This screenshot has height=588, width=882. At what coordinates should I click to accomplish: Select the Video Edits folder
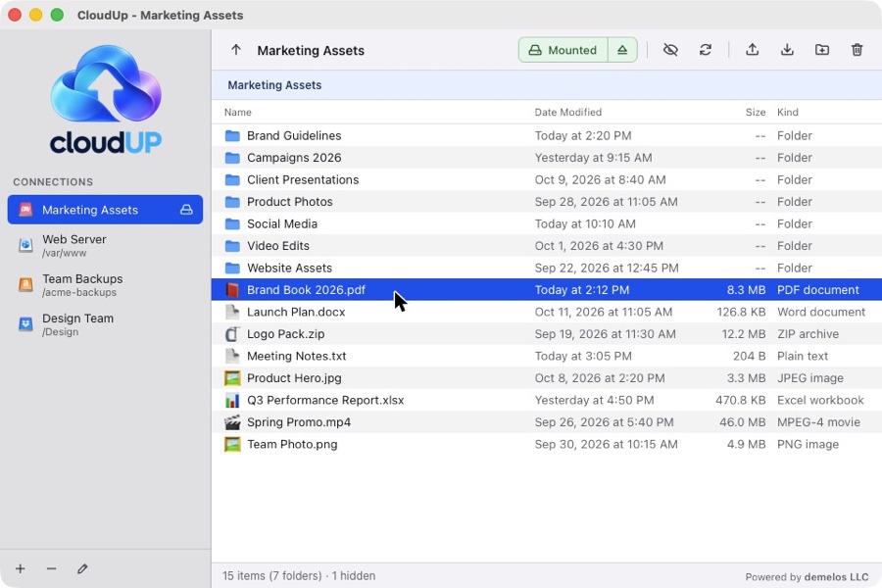click(x=547, y=246)
